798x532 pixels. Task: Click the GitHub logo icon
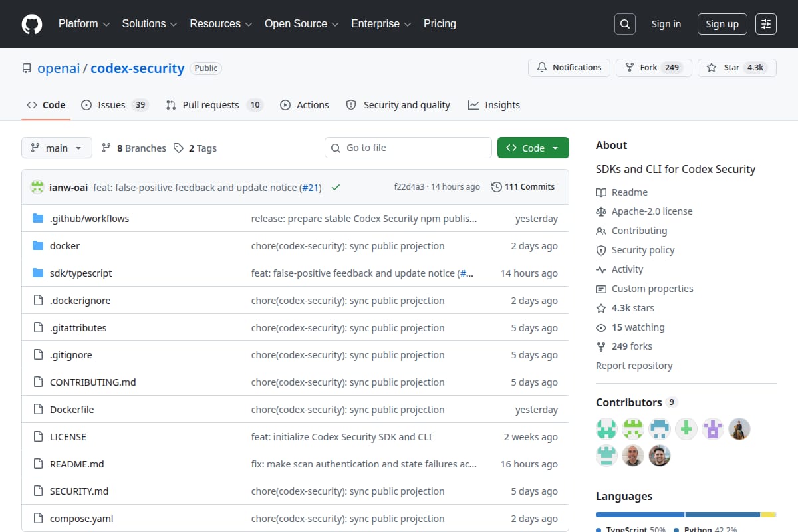tap(31, 24)
